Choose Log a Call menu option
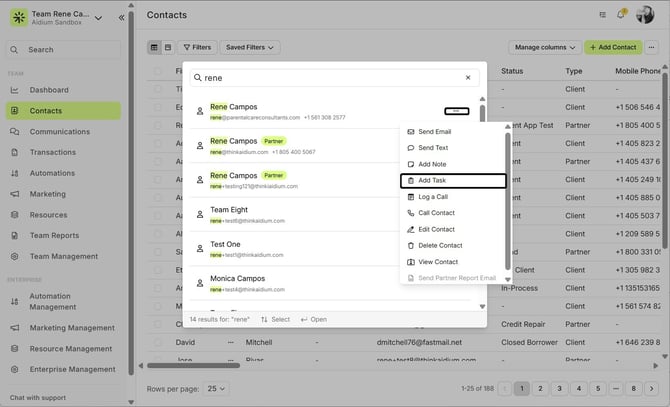The width and height of the screenshot is (670, 407). [433, 197]
